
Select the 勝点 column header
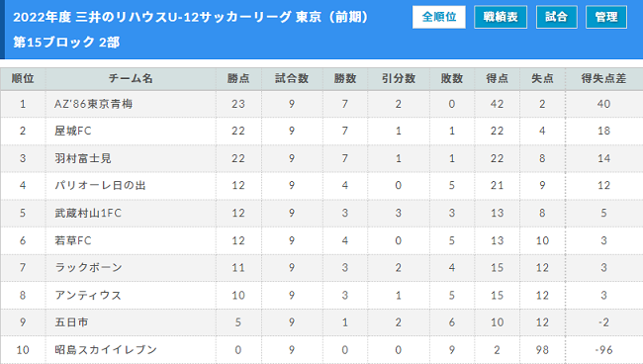tap(238, 79)
